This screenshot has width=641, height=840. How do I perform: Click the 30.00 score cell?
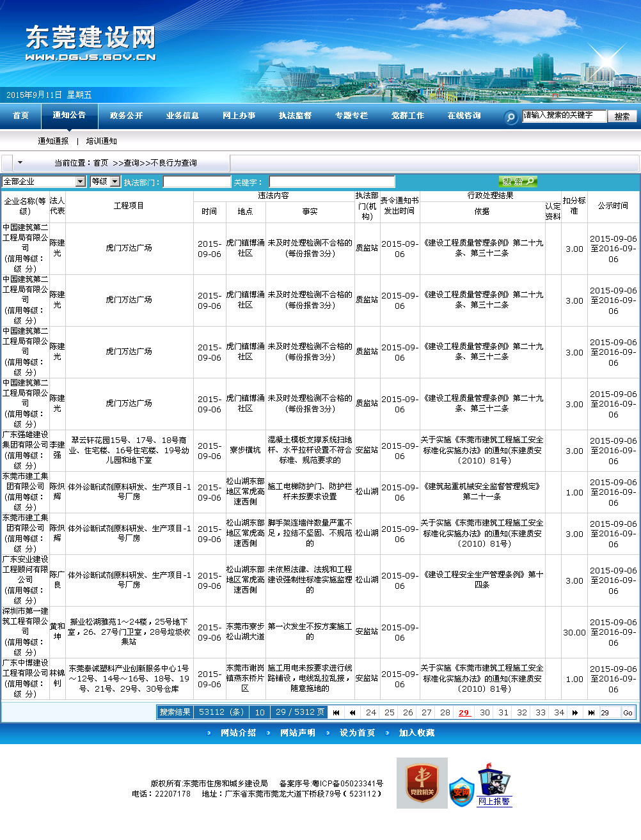click(574, 632)
